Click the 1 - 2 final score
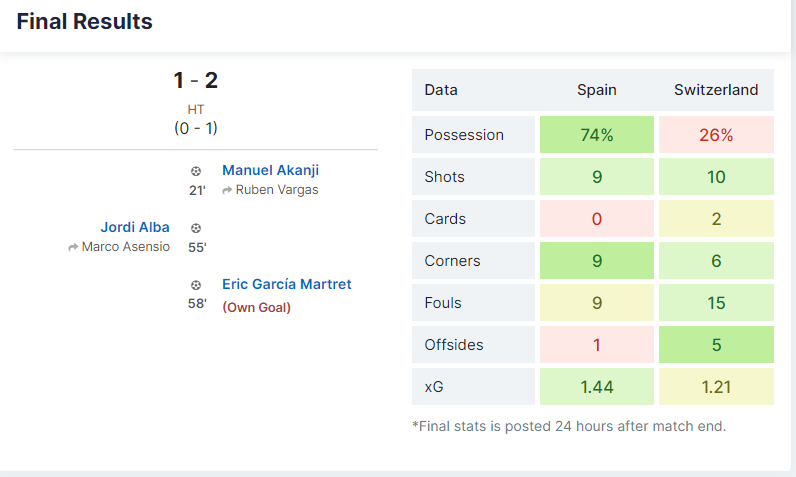This screenshot has width=796, height=477. click(x=196, y=80)
